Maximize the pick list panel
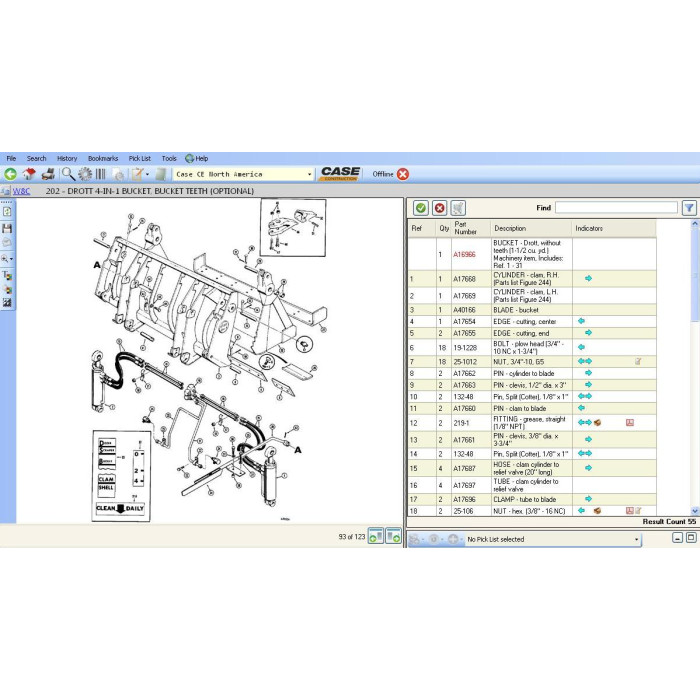The image size is (700, 700). click(x=691, y=538)
